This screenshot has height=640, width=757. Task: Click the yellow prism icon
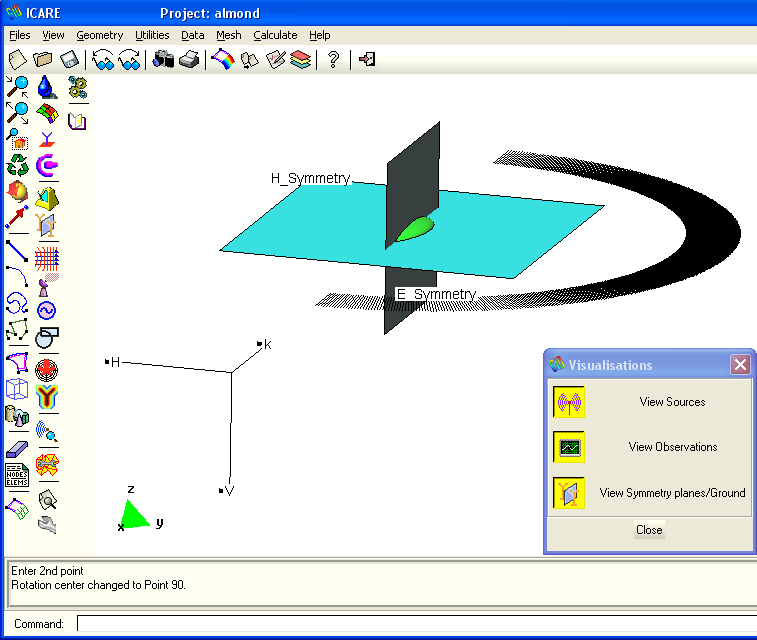click(47, 199)
